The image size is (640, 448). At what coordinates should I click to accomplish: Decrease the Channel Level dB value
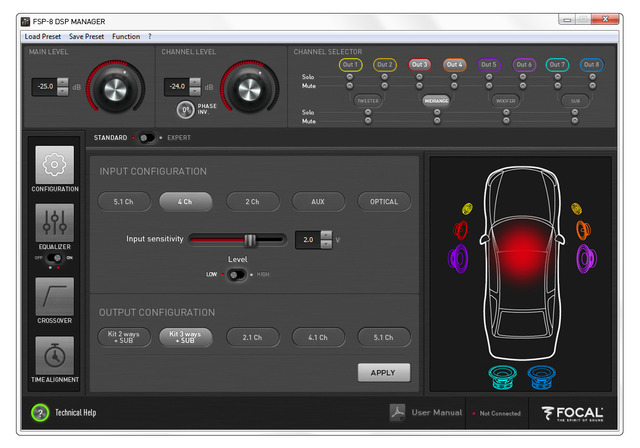[x=195, y=92]
